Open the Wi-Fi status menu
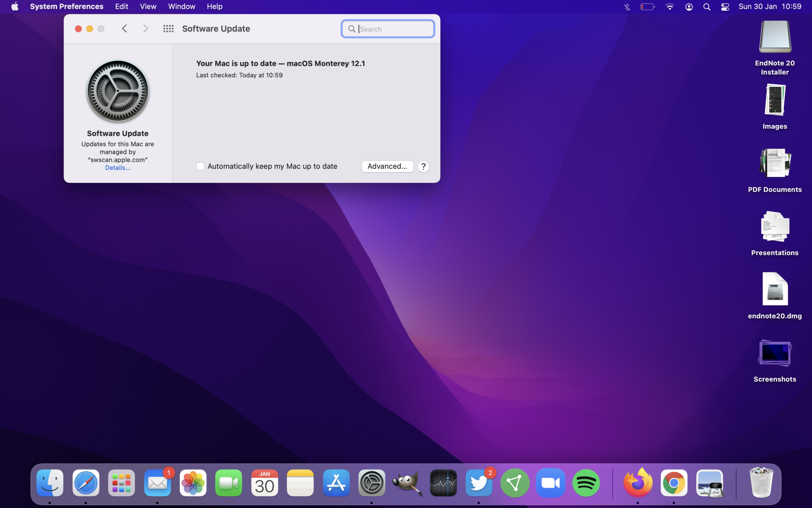The width and height of the screenshot is (812, 508). click(670, 6)
